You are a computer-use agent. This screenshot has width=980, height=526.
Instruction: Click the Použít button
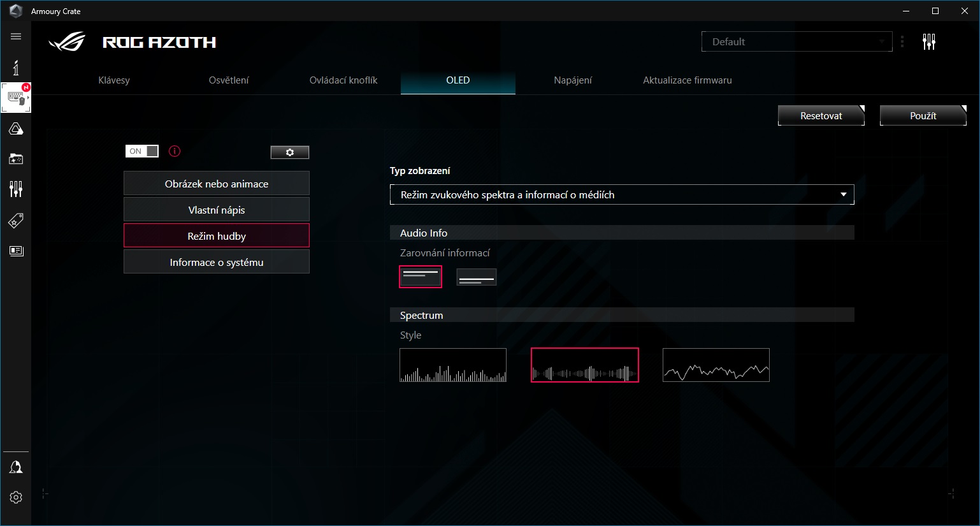923,115
